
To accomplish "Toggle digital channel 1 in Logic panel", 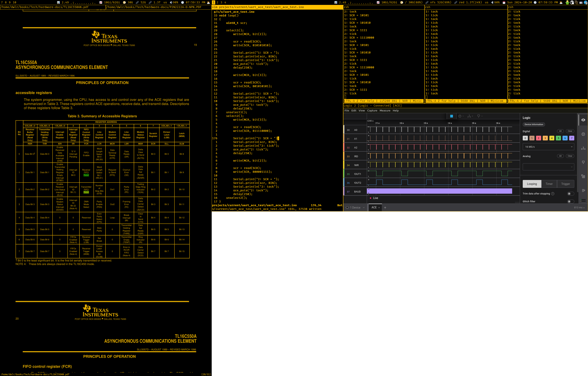I will point(532,138).
